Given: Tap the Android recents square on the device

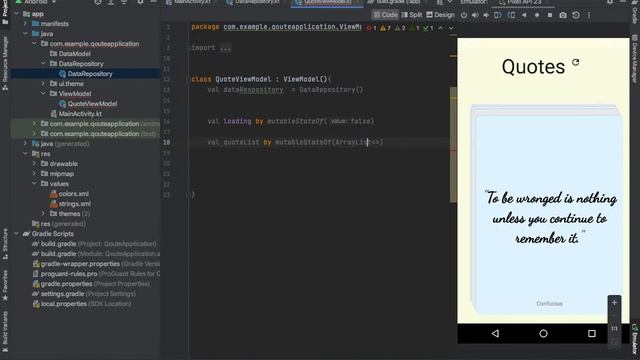Looking at the screenshot, I should pos(591,333).
